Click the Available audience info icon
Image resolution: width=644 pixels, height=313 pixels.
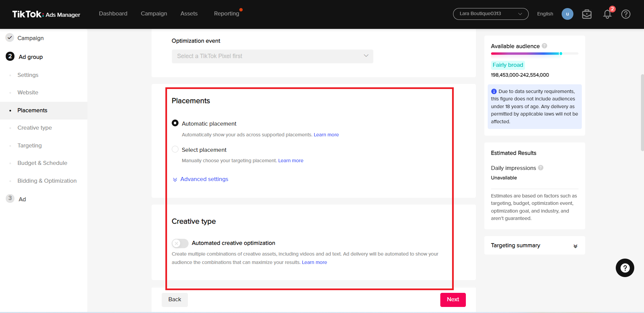(544, 46)
